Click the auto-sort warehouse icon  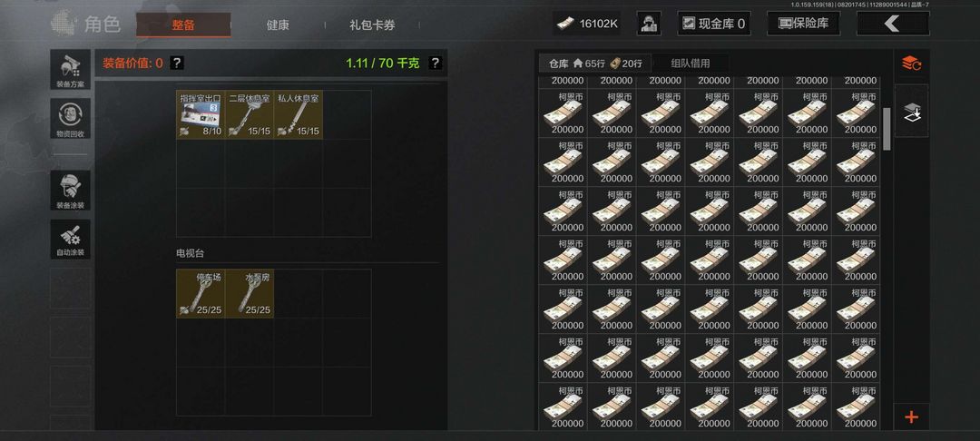coord(911,64)
